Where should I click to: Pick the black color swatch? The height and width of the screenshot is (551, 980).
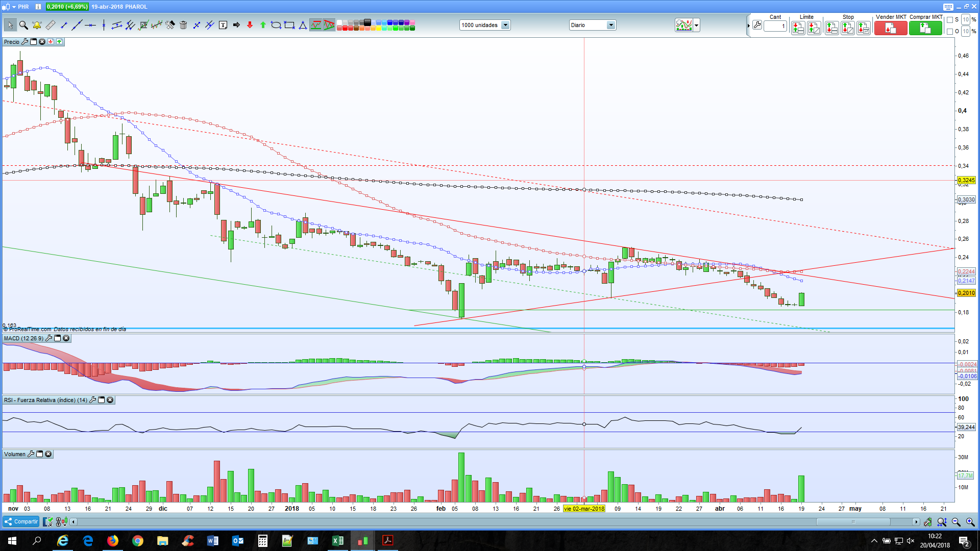tap(367, 22)
